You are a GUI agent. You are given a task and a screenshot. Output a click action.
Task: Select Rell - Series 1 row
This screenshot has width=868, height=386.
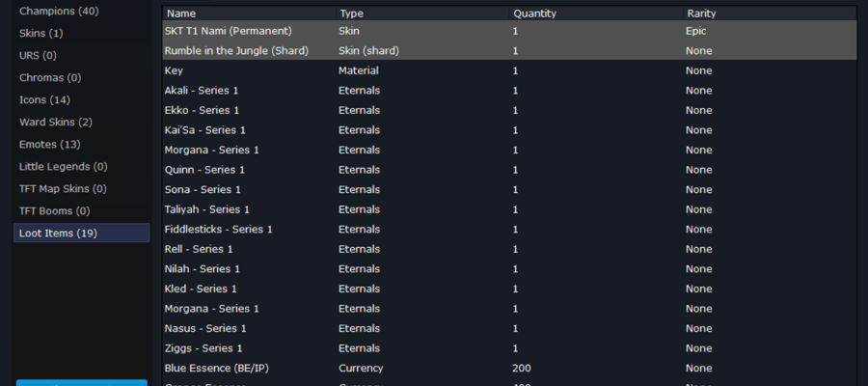tap(509, 249)
